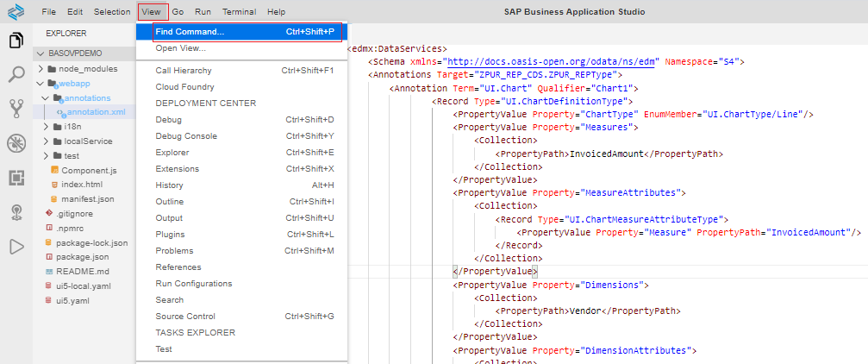Viewport: 868px width, 364px height.
Task: Click the .npmrc file icon
Action: pos(49,228)
